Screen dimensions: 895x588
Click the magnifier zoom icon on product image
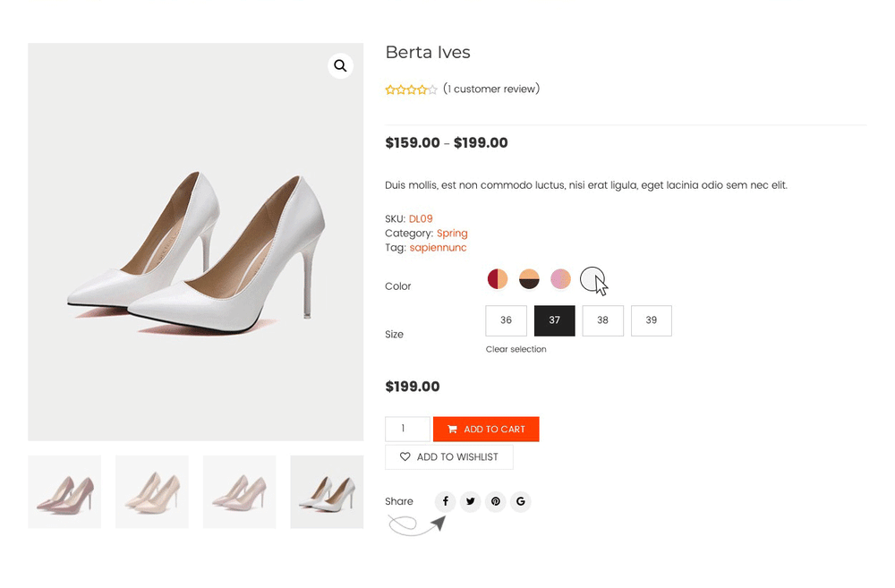(340, 65)
